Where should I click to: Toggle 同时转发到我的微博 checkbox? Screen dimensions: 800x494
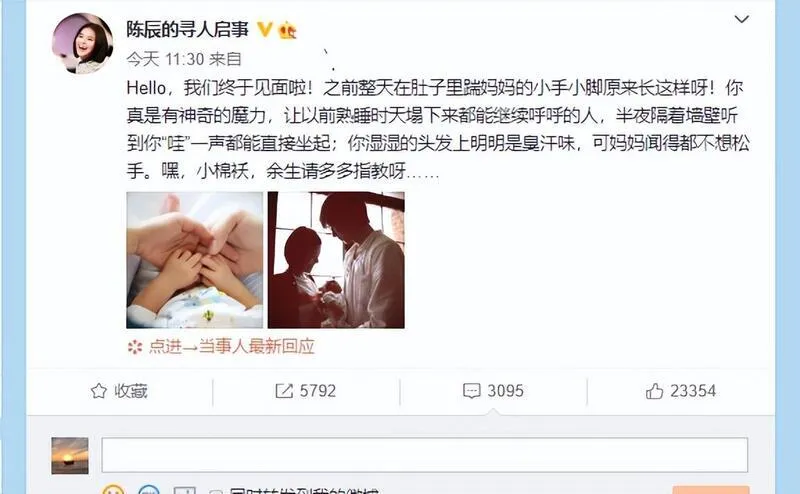coord(216,491)
